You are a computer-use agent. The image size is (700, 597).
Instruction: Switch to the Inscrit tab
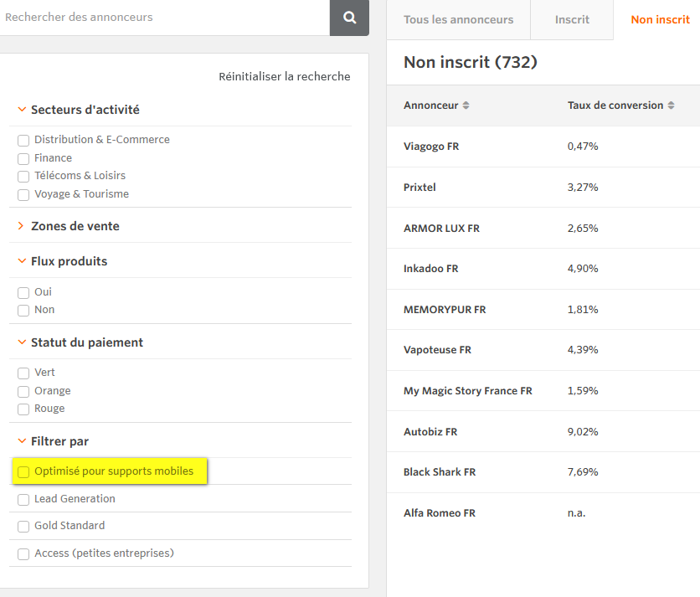(x=572, y=19)
